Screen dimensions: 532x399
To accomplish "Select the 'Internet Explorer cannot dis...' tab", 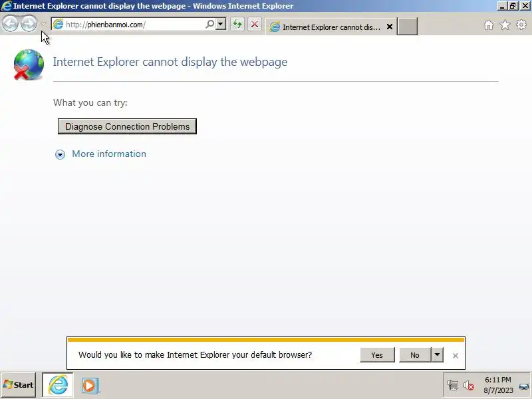I will click(x=331, y=27).
